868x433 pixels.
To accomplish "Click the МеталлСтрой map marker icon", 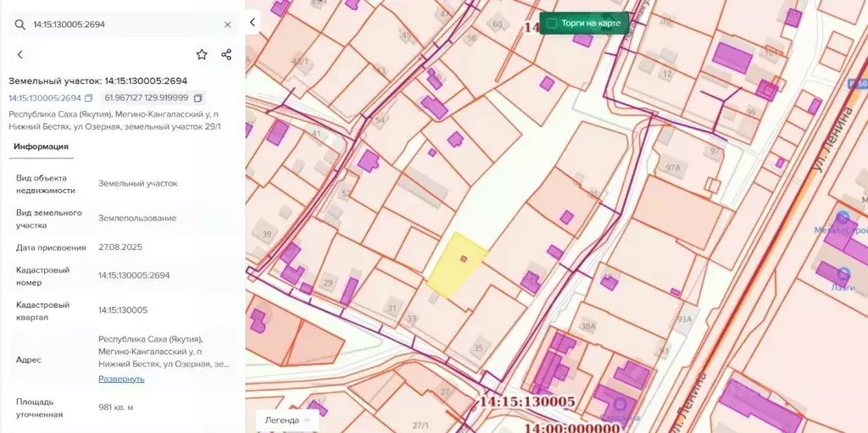I will point(843,219).
